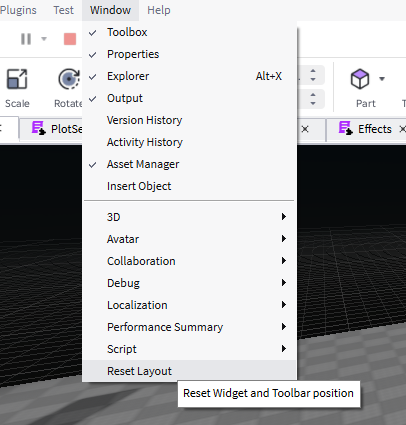Open the Test menu tab
Screen dimensions: 406x425
point(63,10)
